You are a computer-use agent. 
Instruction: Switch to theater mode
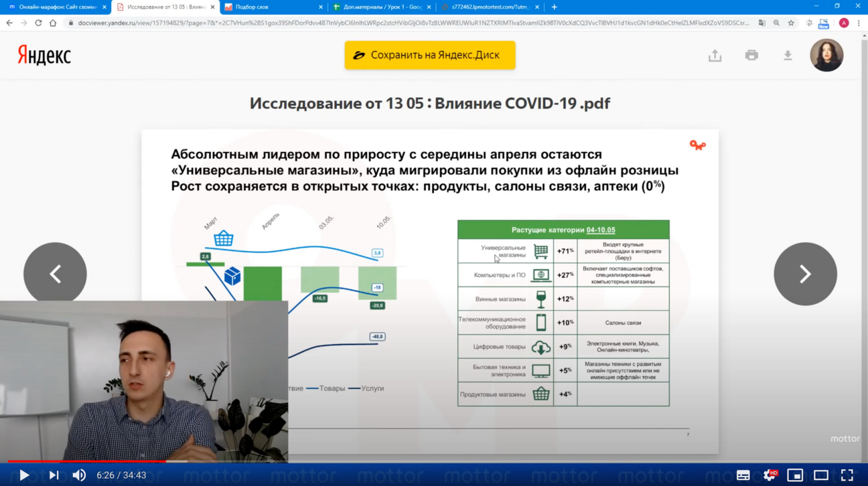pos(821,475)
